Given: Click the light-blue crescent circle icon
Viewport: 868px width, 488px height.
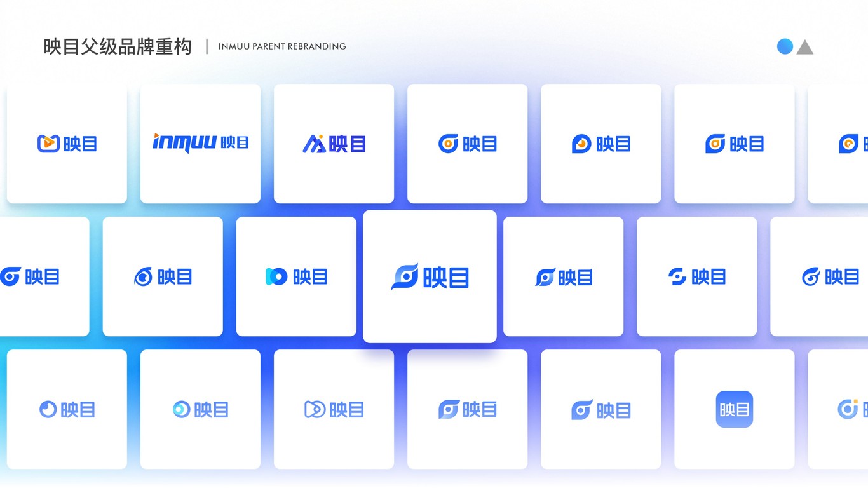Looking at the screenshot, I should click(48, 409).
